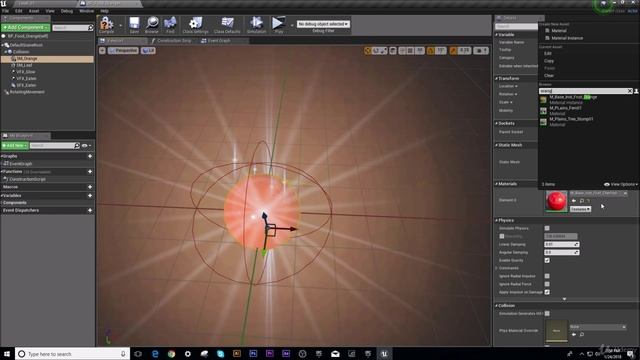640x360 pixels.
Task: Open the View Options dropdown in material picker
Action: [x=620, y=184]
